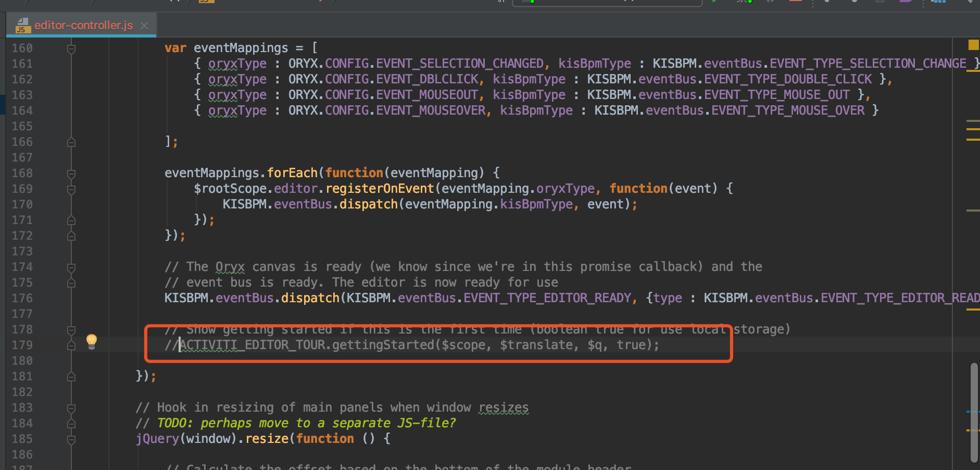Click line number 160 in the gutter
This screenshot has width=980, height=470.
pos(22,48)
